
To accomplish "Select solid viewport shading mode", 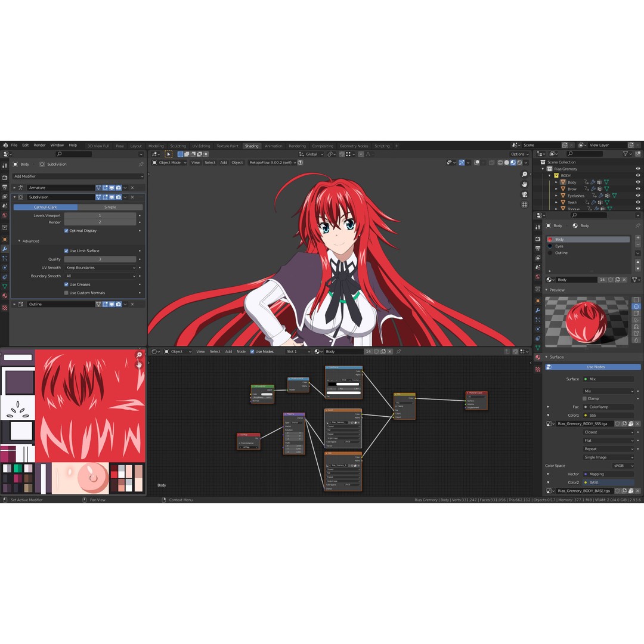I will click(507, 163).
